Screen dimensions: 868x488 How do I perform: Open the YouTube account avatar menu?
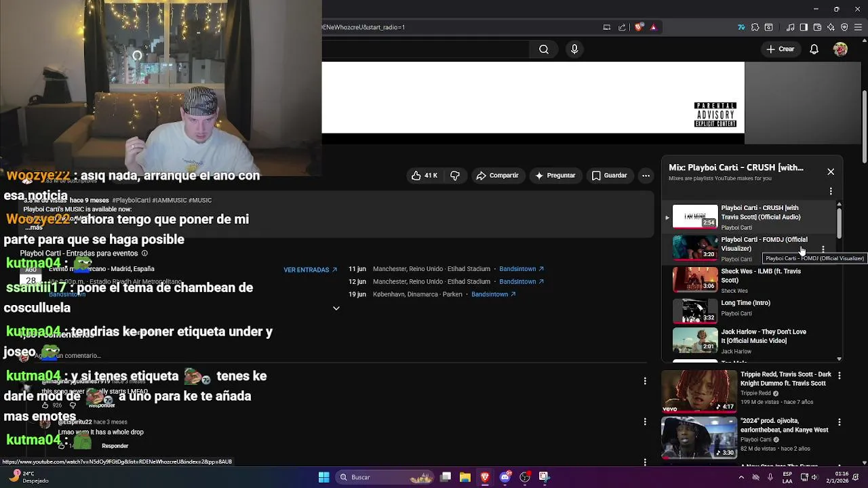pyautogui.click(x=840, y=49)
